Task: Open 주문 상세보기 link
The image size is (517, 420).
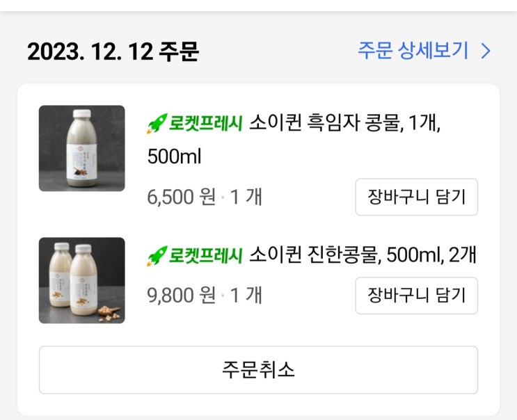Action: pos(413,51)
